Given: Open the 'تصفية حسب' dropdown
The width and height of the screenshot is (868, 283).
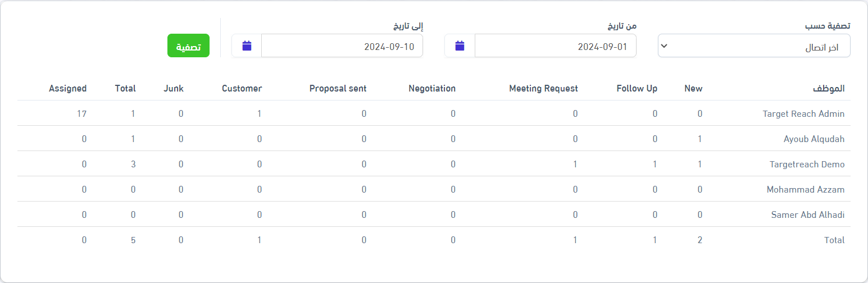Looking at the screenshot, I should 754,46.
